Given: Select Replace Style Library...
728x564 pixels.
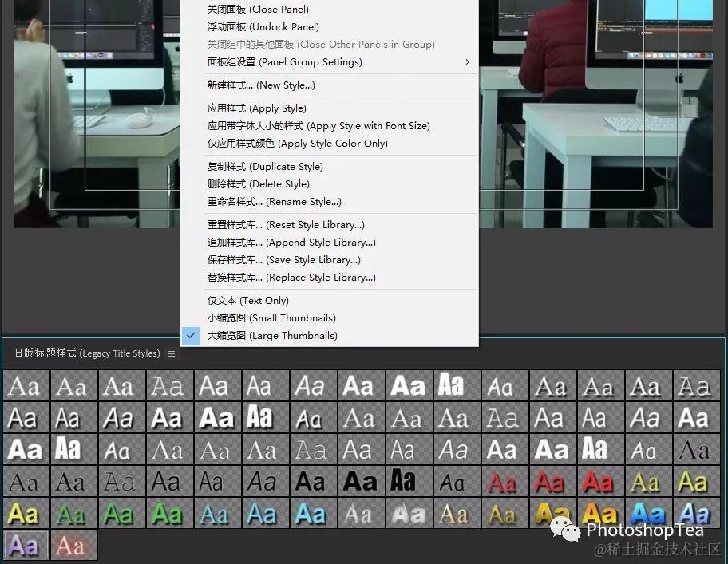Looking at the screenshot, I should 329,278.
